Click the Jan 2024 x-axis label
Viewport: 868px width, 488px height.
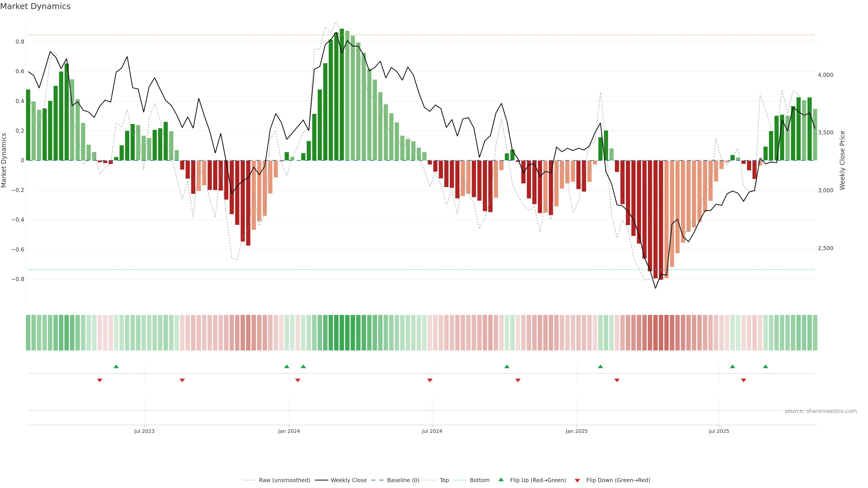tap(289, 431)
